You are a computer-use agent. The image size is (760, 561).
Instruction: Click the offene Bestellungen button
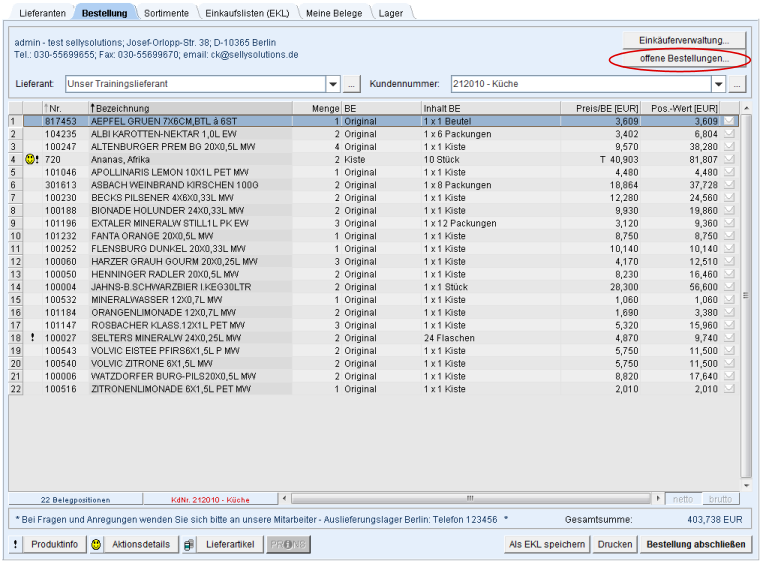684,59
